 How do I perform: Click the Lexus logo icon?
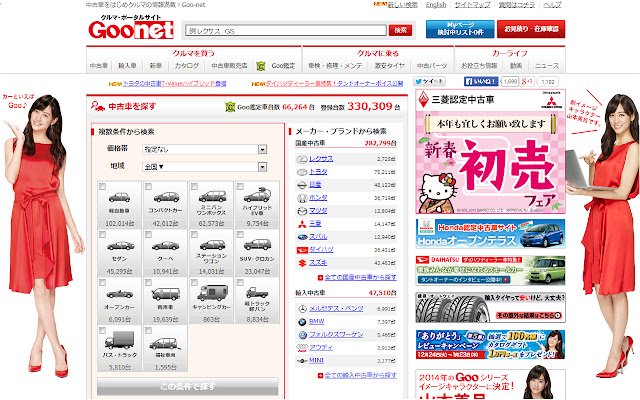pyautogui.click(x=302, y=159)
